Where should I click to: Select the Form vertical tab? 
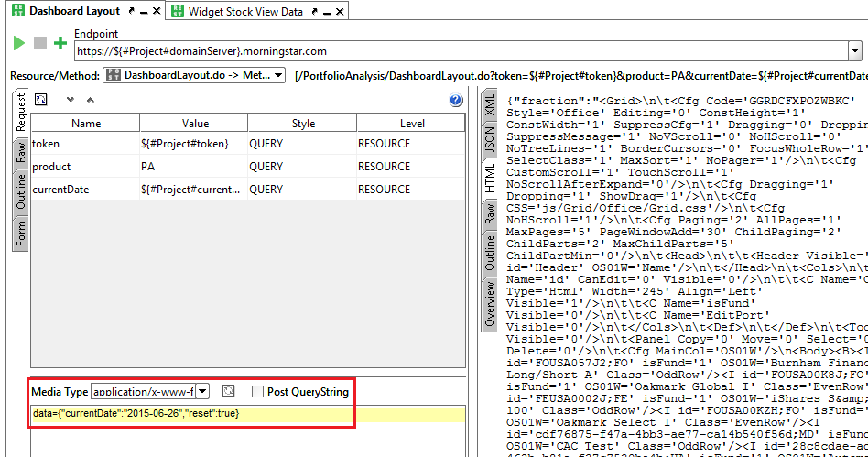click(x=20, y=234)
